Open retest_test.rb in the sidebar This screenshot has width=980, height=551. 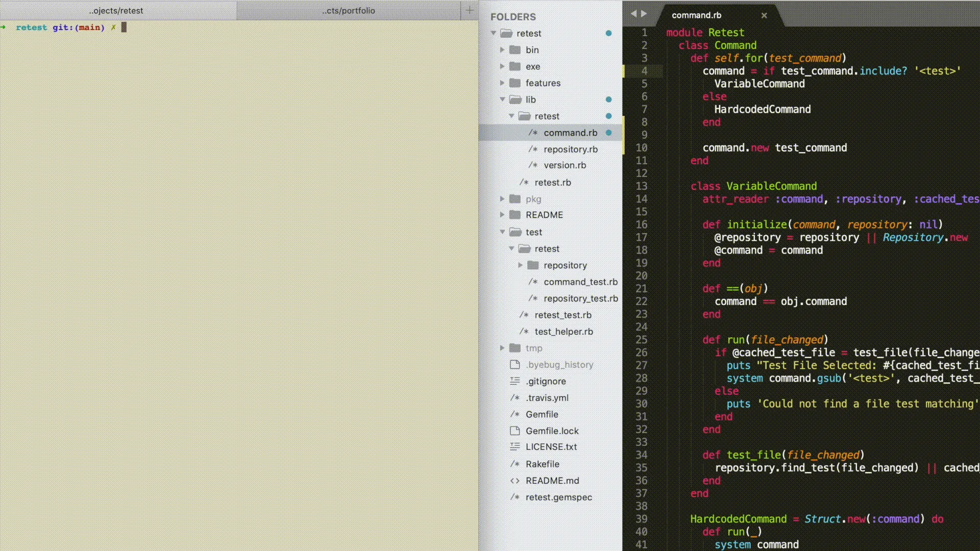(x=563, y=315)
